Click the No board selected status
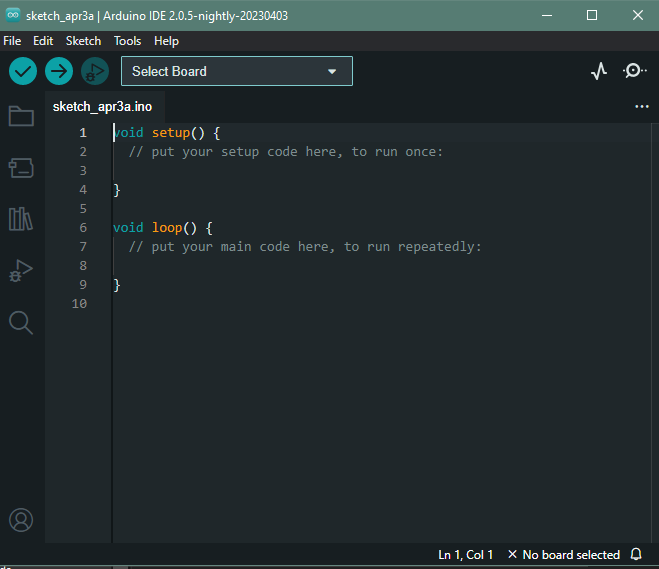The image size is (659, 569). pos(564,555)
